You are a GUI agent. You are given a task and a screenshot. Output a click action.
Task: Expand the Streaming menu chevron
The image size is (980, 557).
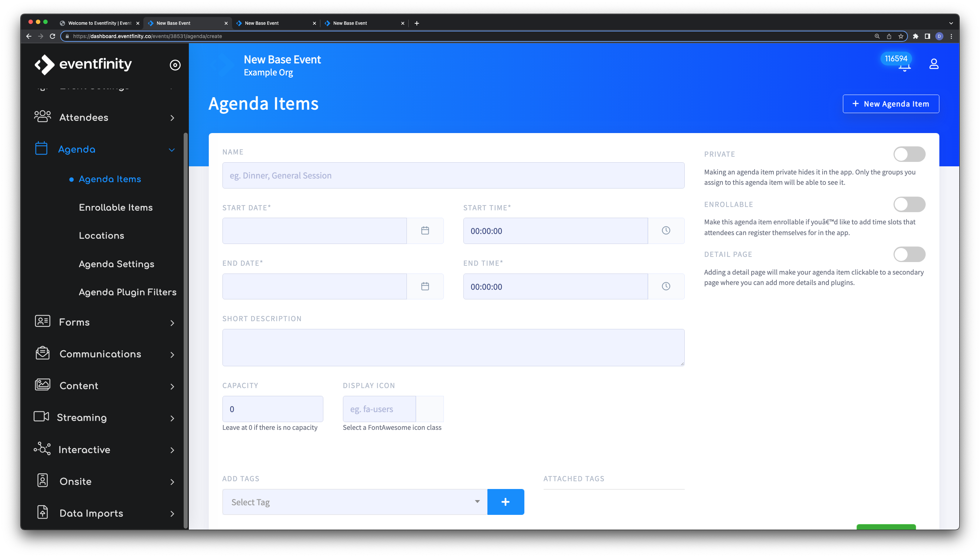pyautogui.click(x=172, y=418)
